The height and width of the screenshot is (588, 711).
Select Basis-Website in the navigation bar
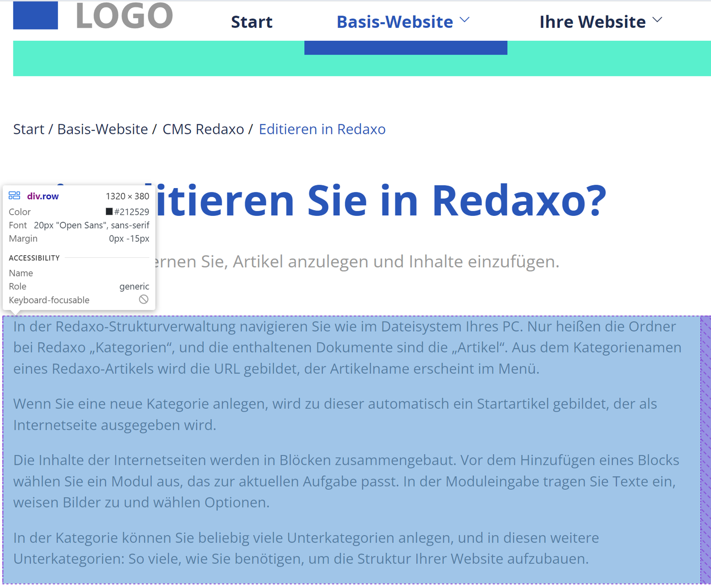395,22
